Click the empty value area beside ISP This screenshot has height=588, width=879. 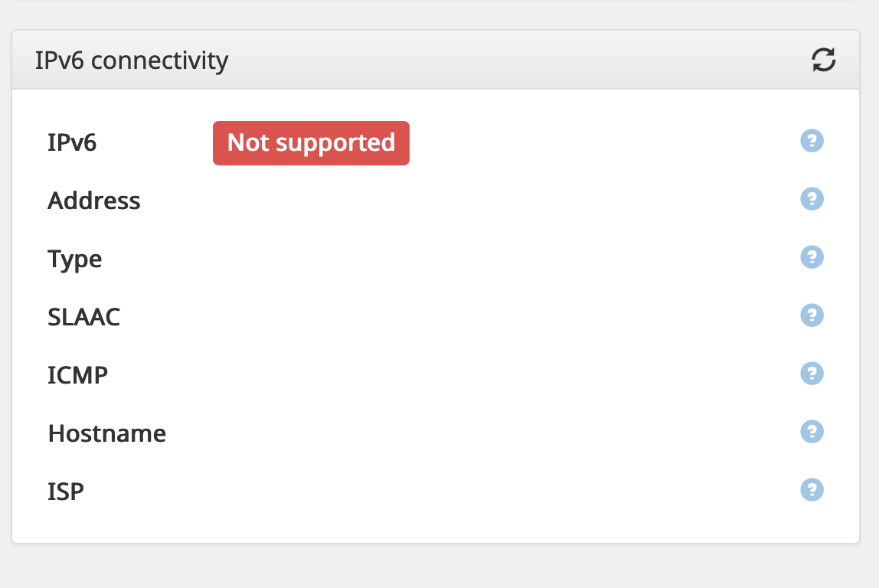[499, 492]
